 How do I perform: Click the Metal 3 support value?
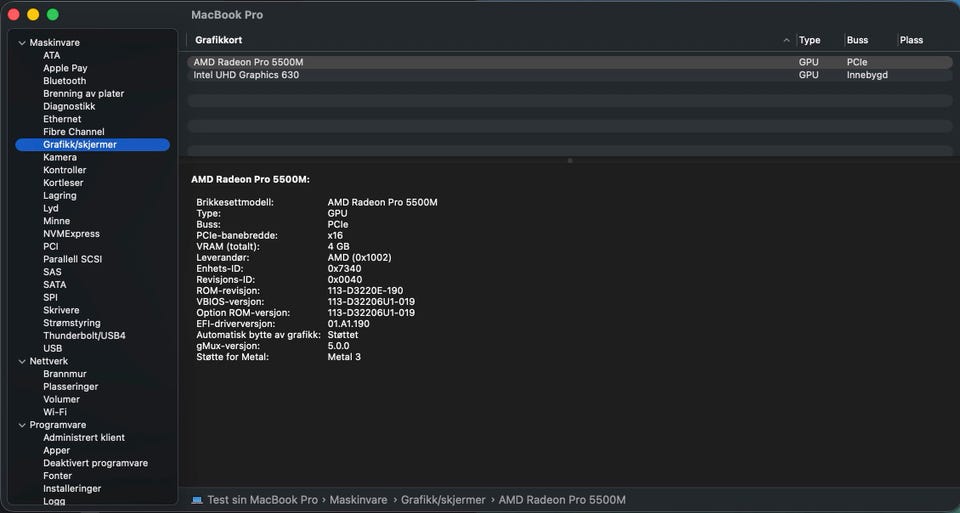[x=344, y=357]
